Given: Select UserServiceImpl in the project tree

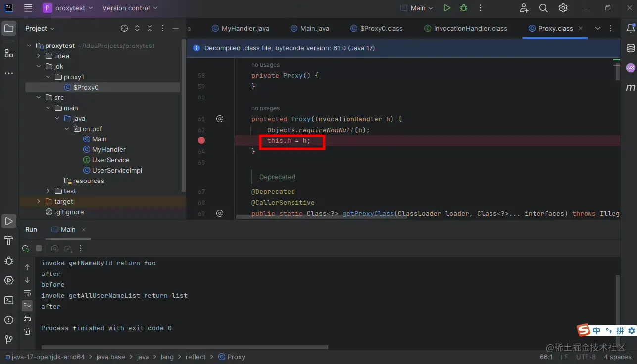Looking at the screenshot, I should tap(117, 170).
